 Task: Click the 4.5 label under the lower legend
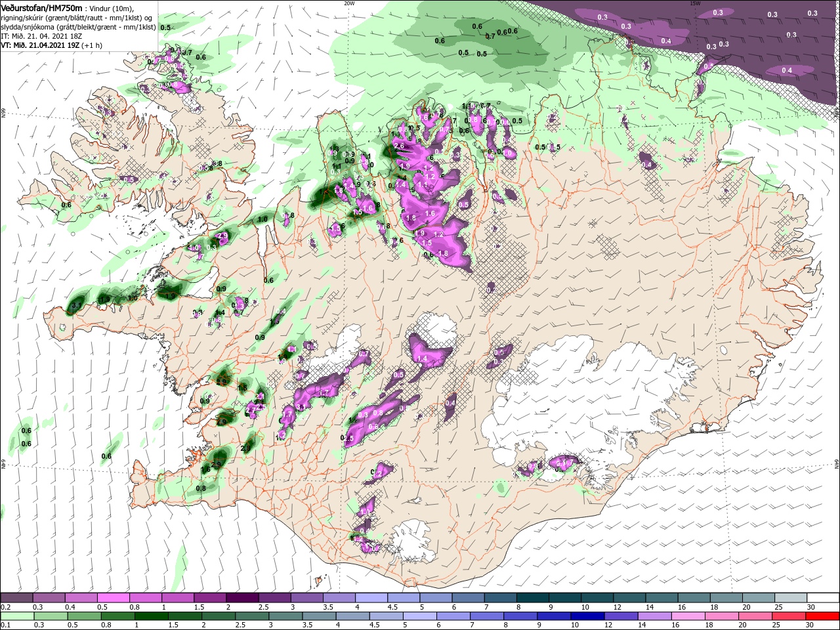pos(373,625)
